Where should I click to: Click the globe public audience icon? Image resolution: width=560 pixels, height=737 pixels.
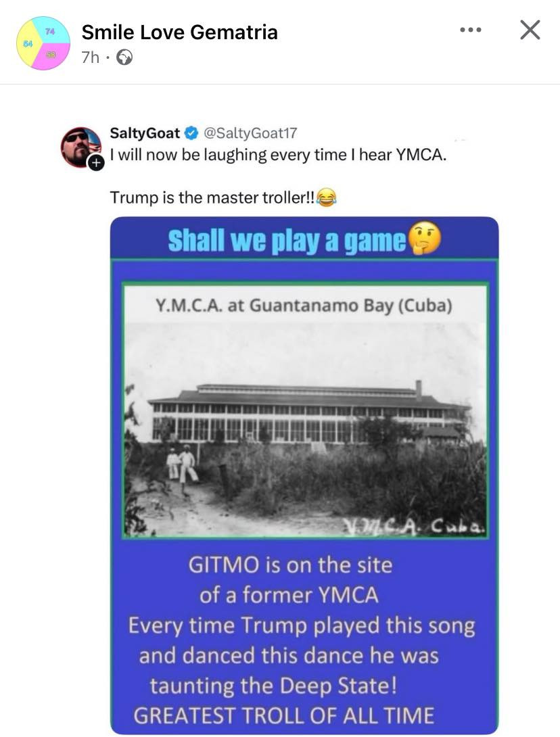click(x=124, y=58)
